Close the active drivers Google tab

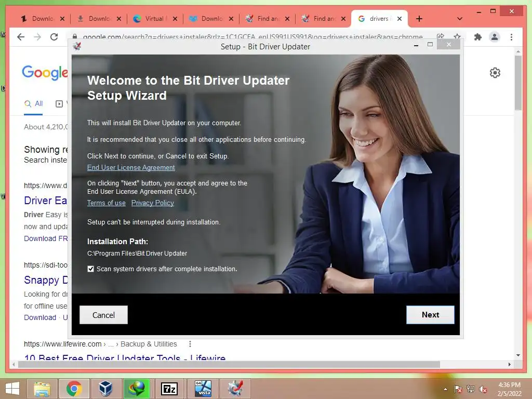[x=400, y=19]
